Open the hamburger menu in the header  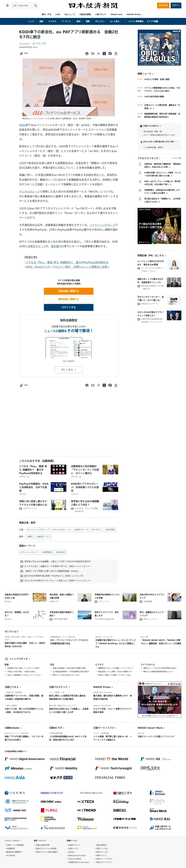[x=7, y=5]
